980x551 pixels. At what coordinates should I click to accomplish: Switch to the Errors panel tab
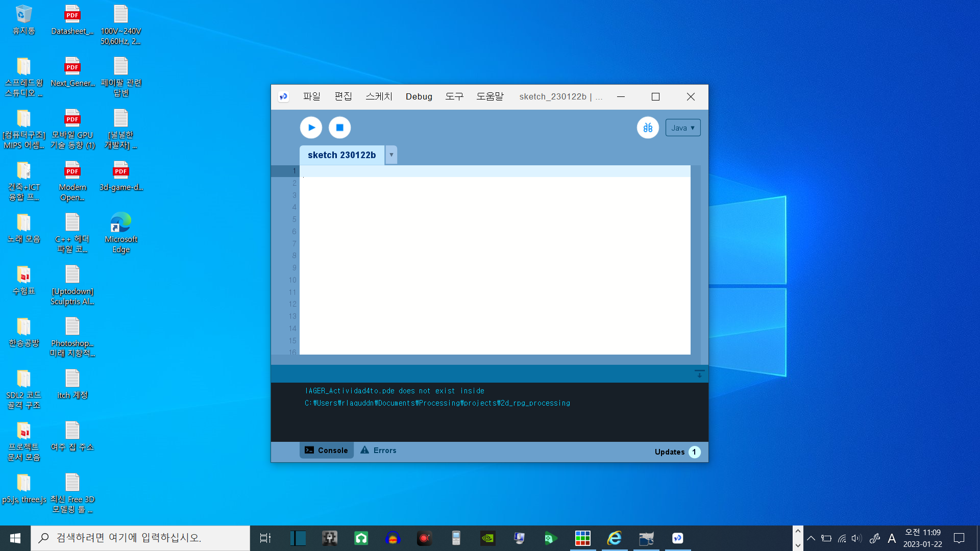pyautogui.click(x=378, y=450)
